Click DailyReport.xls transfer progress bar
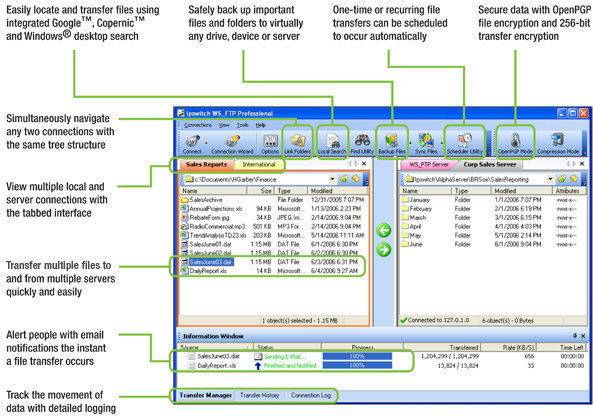 pos(357,366)
